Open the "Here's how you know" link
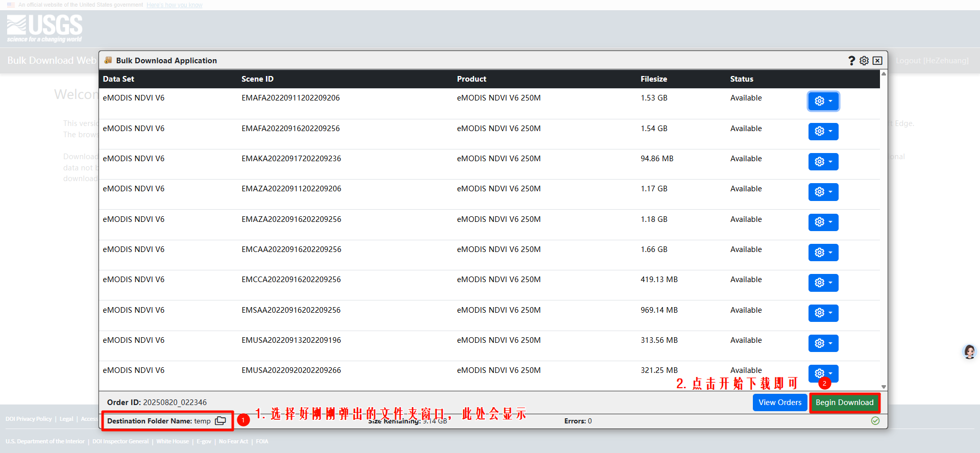 point(174,5)
